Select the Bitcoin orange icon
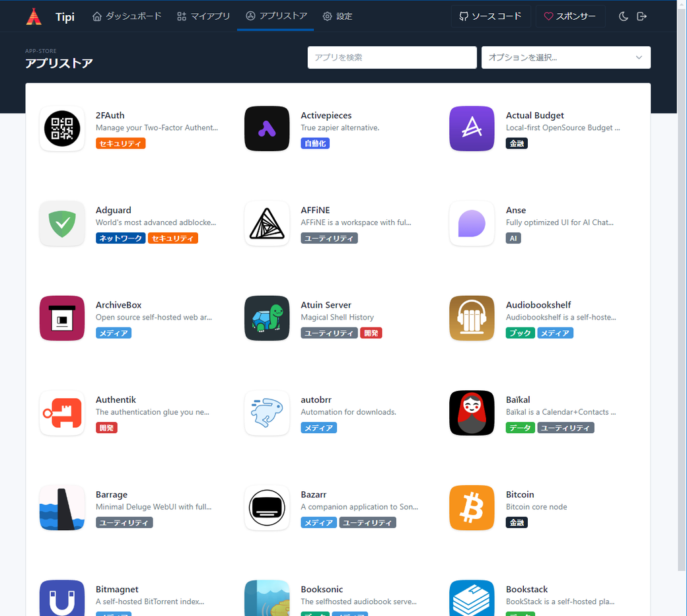 click(x=472, y=508)
